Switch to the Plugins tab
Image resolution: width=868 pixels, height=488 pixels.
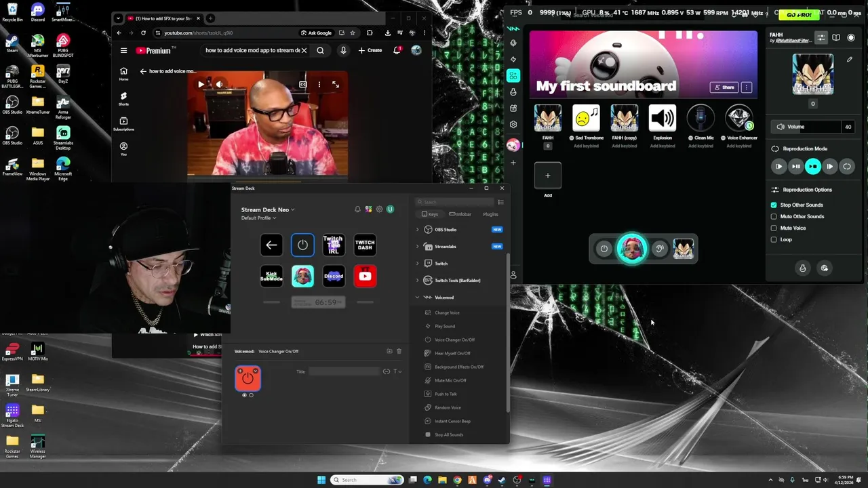tap(490, 214)
